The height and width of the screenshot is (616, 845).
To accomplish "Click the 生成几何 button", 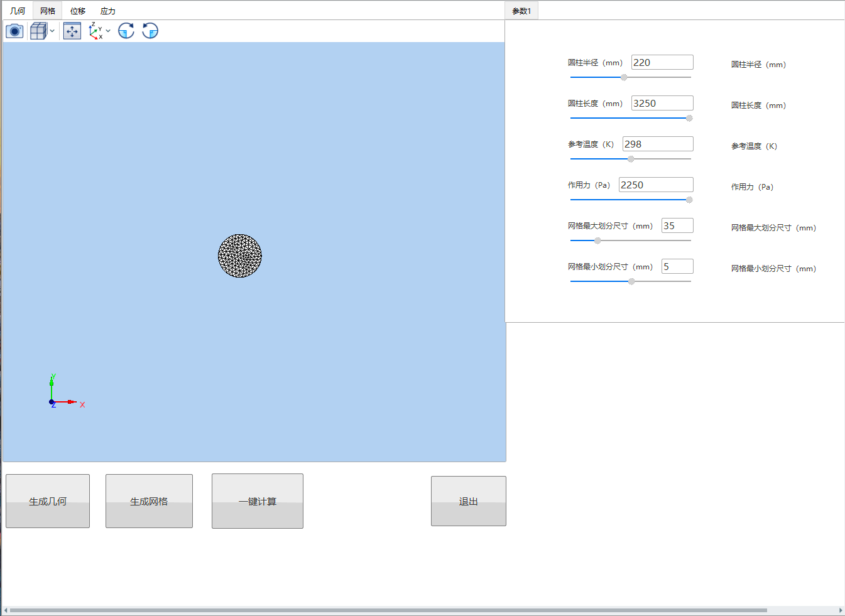I will click(48, 501).
